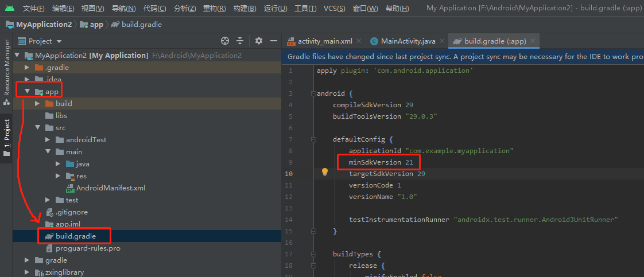This screenshot has height=277, width=644.
Task: Expand the res folder
Action: pyautogui.click(x=58, y=175)
